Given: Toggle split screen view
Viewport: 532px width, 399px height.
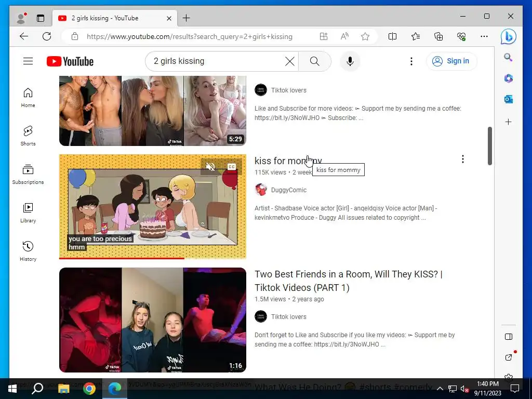Looking at the screenshot, I should (x=392, y=37).
